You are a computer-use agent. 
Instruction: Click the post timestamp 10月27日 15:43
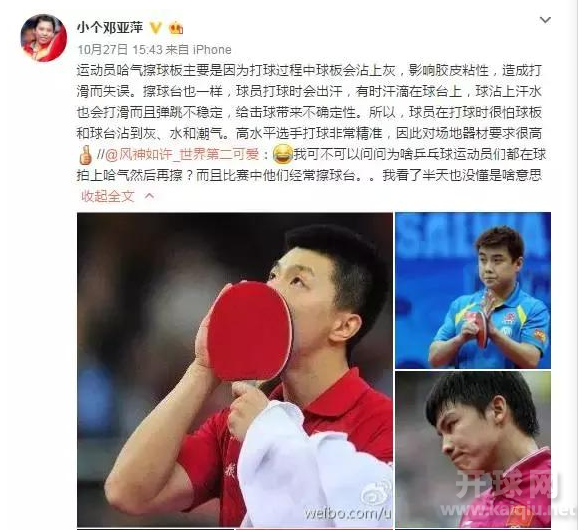[x=120, y=49]
